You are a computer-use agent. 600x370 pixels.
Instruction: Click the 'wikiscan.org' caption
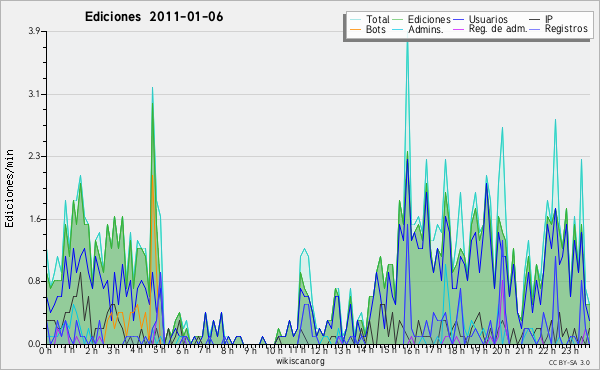point(300,361)
